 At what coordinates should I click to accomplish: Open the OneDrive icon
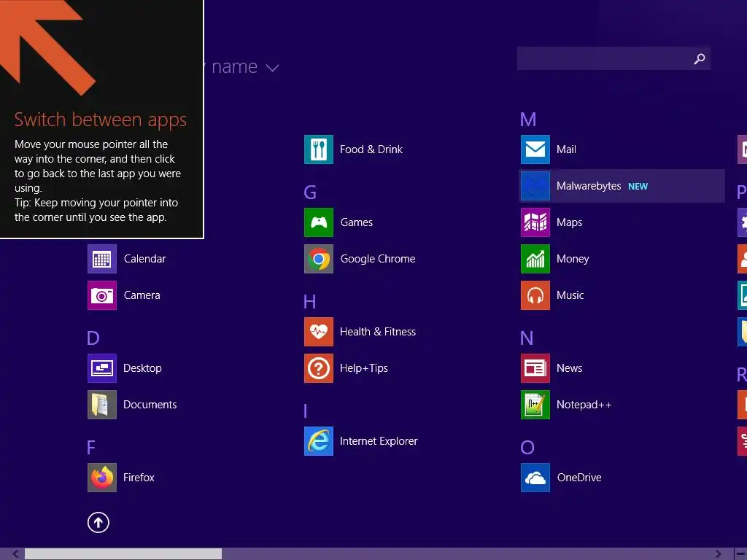click(535, 478)
